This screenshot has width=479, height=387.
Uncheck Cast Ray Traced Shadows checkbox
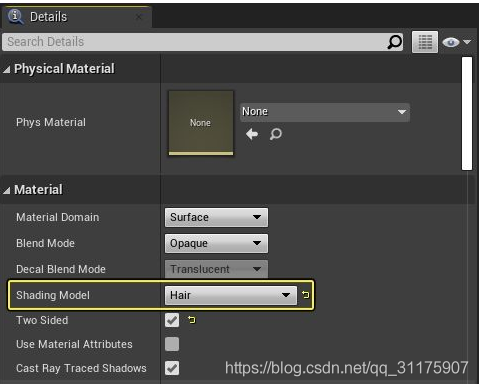(172, 368)
